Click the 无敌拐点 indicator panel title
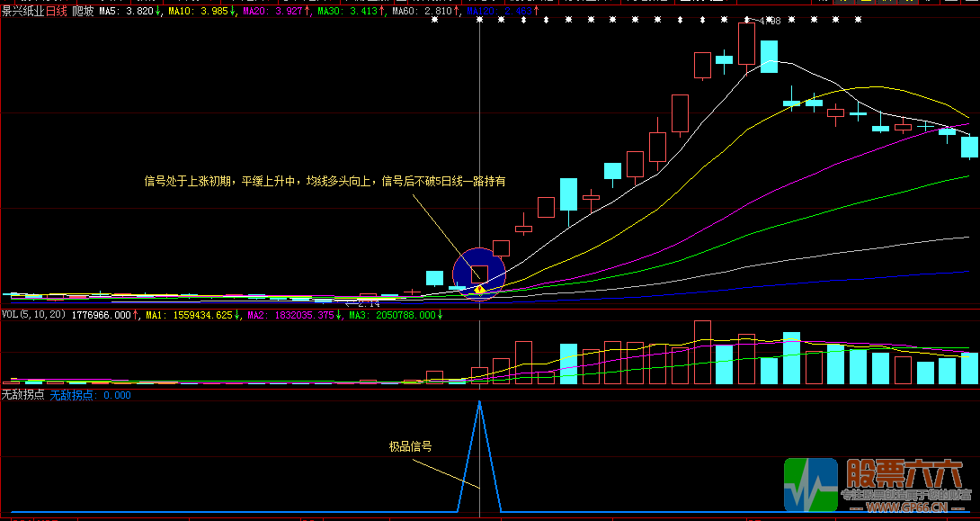 pos(22,394)
